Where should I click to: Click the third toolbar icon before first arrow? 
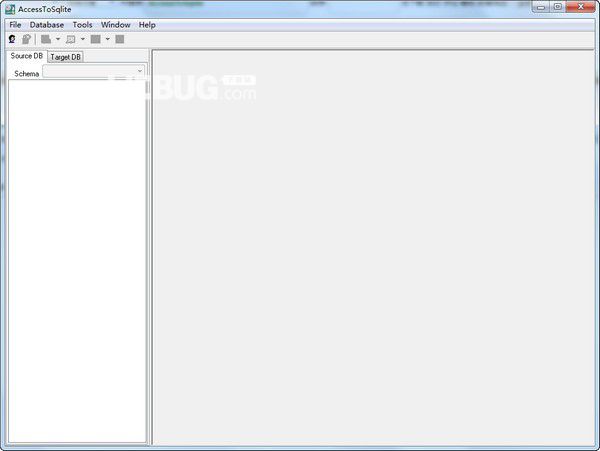(x=46, y=39)
